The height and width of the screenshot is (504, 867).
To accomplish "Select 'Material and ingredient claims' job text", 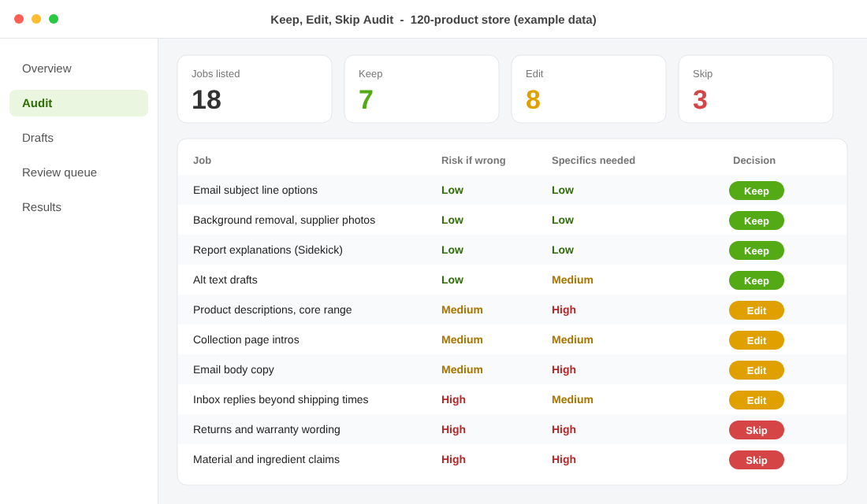I will pyautogui.click(x=266, y=459).
